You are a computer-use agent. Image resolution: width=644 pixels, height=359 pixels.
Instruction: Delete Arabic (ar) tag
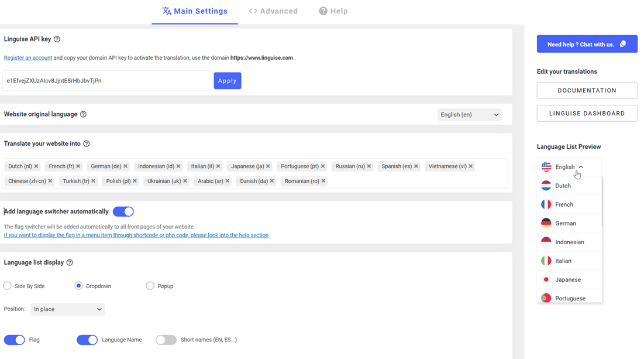click(x=227, y=181)
